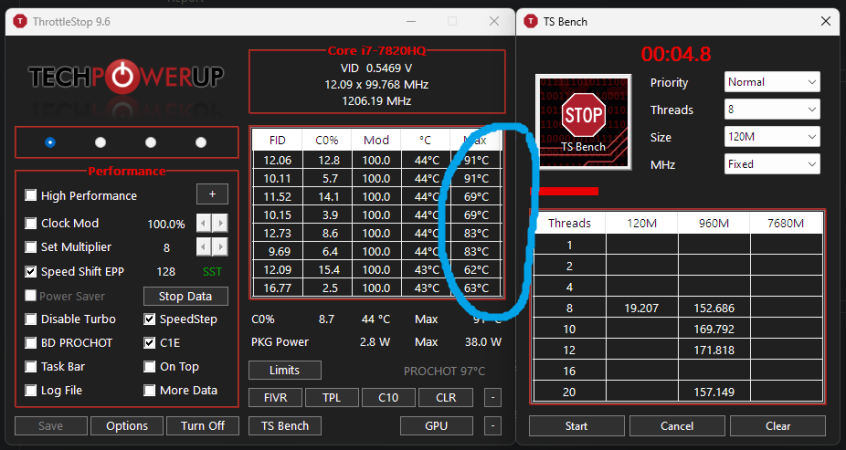Viewport: 846px width, 450px height.
Task: Click the 16.77 FID value cell
Action: [277, 288]
